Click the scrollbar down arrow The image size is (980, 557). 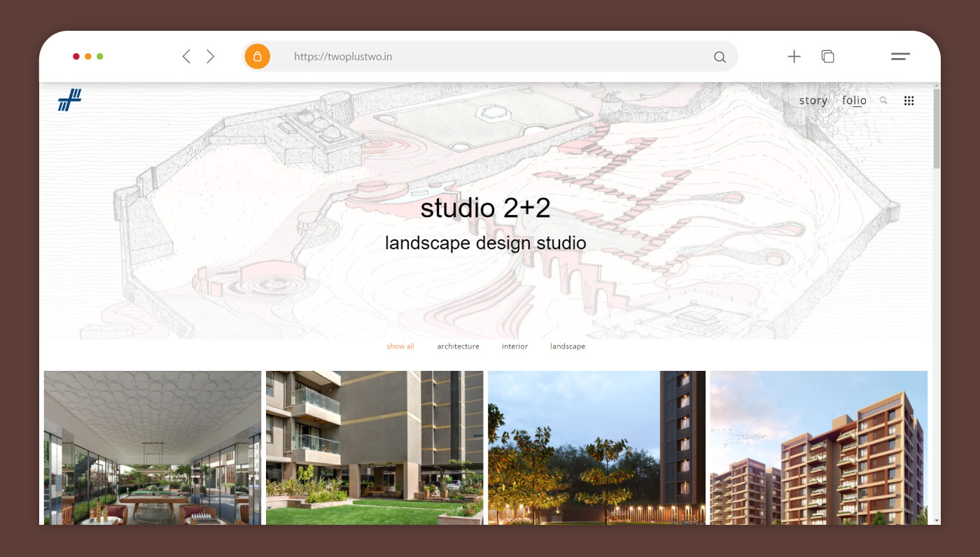[x=937, y=520]
